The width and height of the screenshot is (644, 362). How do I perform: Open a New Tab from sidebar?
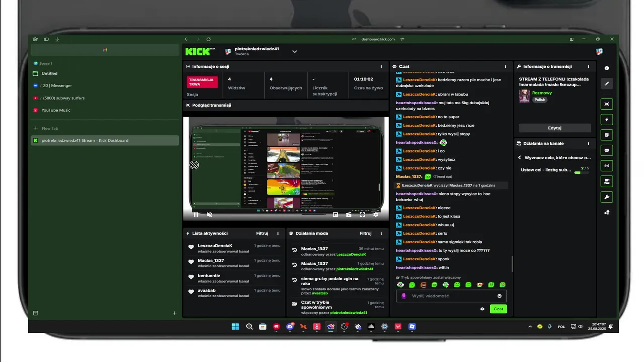point(105,128)
